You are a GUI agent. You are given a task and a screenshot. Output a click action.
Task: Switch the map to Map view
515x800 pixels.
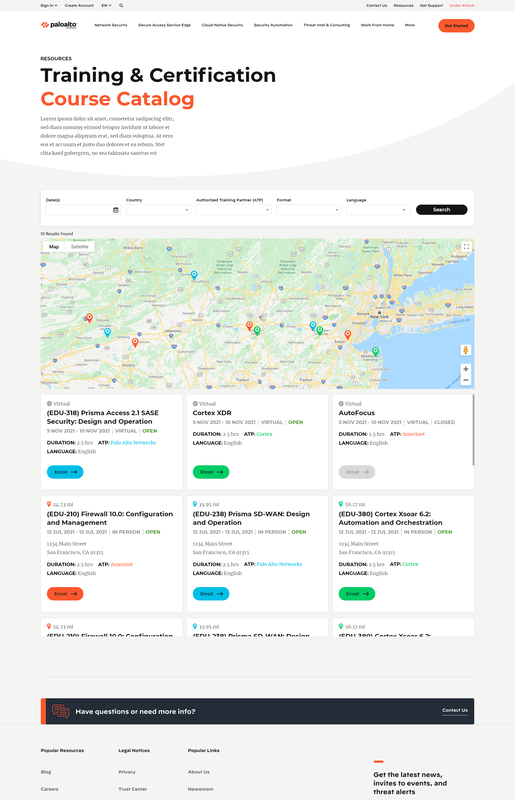point(54,246)
